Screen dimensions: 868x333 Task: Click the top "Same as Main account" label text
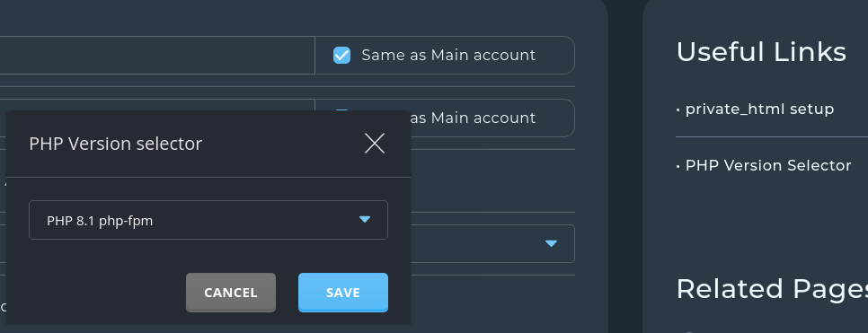click(x=448, y=56)
